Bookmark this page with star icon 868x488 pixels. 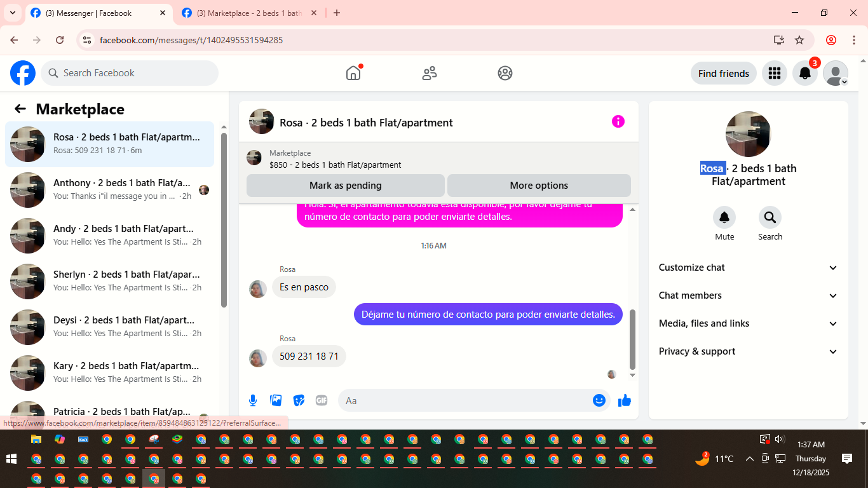tap(799, 40)
